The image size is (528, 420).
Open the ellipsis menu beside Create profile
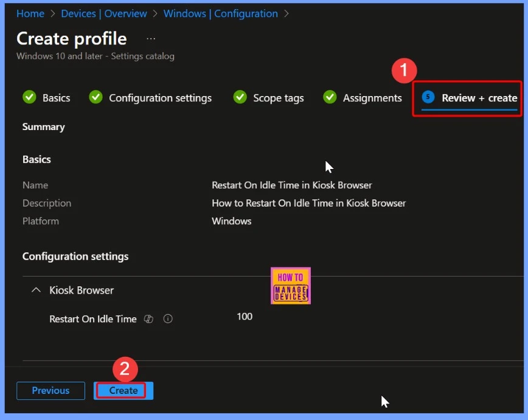point(151,38)
